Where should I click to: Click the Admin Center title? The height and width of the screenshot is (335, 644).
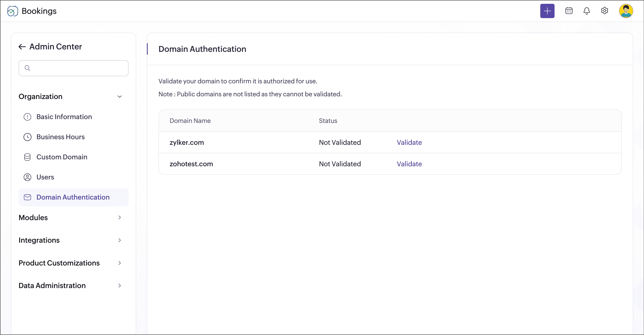55,47
